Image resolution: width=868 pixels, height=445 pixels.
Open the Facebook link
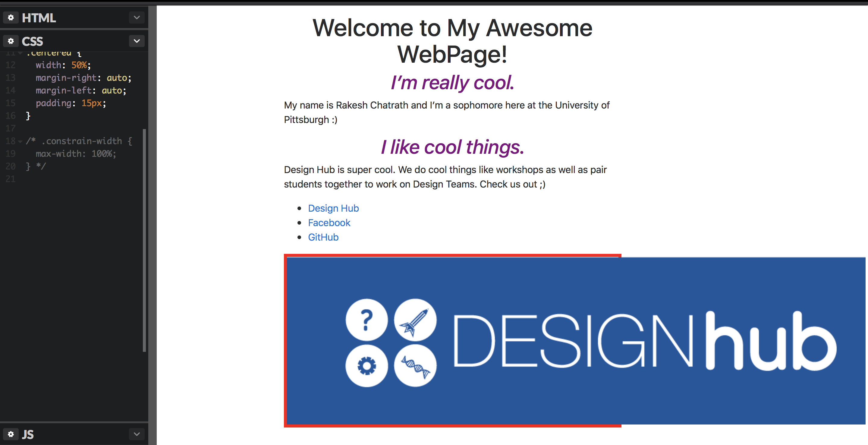(329, 223)
